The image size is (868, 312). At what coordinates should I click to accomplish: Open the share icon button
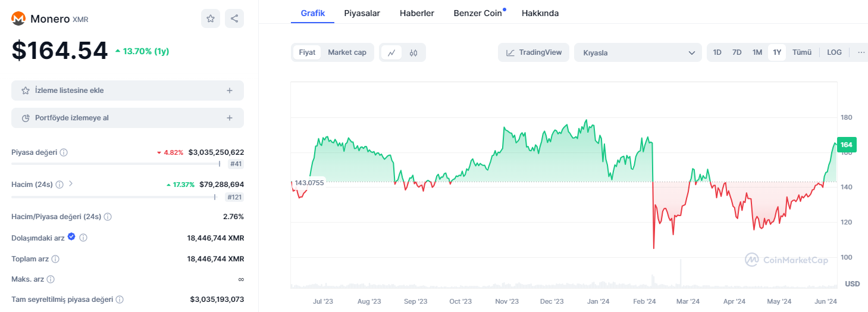tap(234, 18)
